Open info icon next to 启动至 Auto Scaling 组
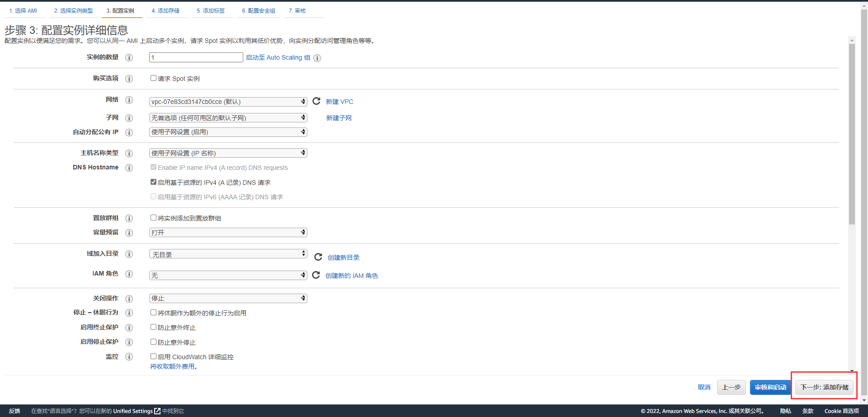Viewport: 868px width, 417px height. click(x=317, y=58)
